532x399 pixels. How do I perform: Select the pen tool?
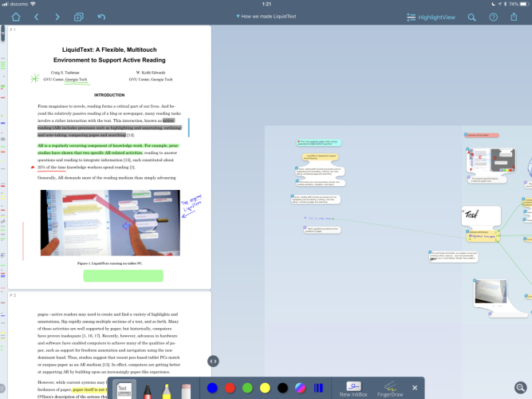(x=147, y=389)
